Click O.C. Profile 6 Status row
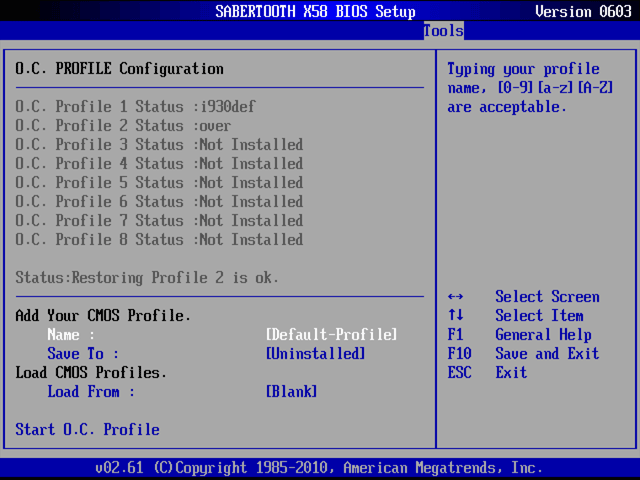 159,202
